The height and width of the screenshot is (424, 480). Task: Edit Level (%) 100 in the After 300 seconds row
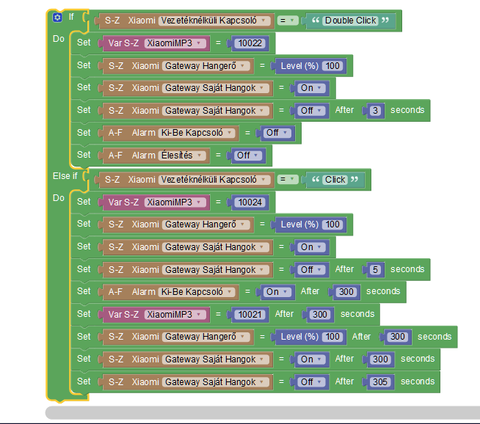coord(332,337)
